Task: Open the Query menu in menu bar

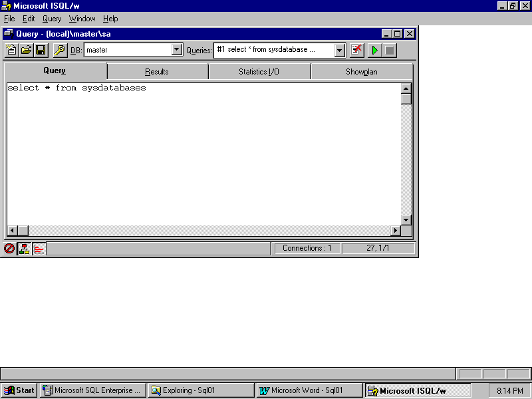Action: coord(52,19)
